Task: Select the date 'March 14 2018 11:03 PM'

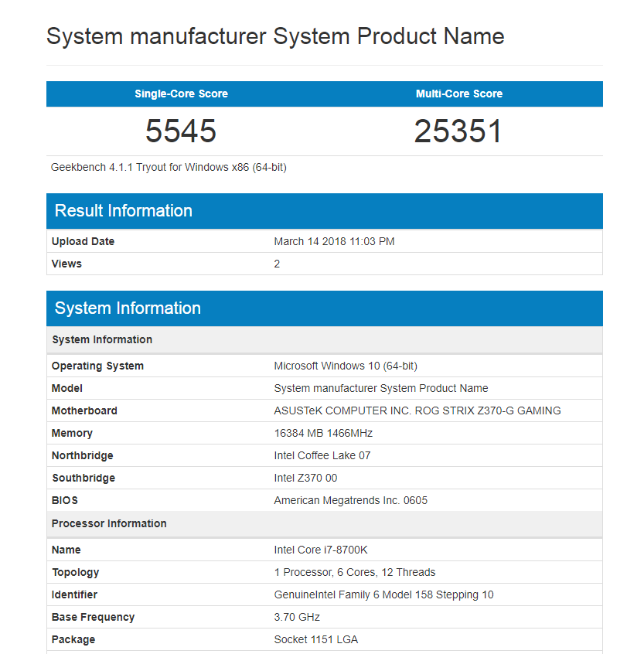Action: pos(334,241)
